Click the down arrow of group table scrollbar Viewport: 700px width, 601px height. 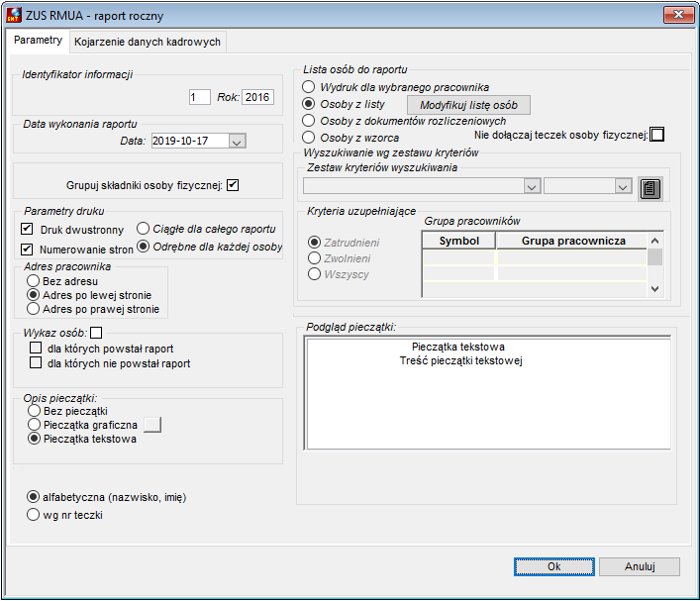point(654,289)
